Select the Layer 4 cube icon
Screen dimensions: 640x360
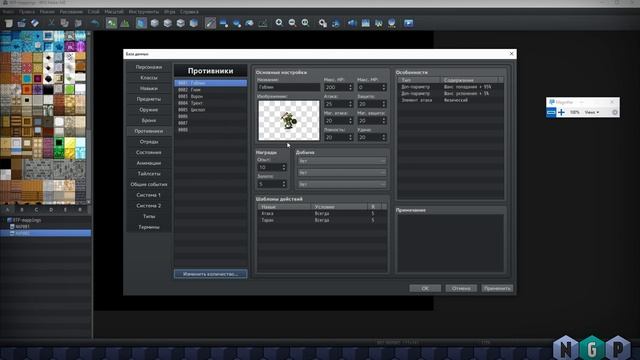(194, 23)
